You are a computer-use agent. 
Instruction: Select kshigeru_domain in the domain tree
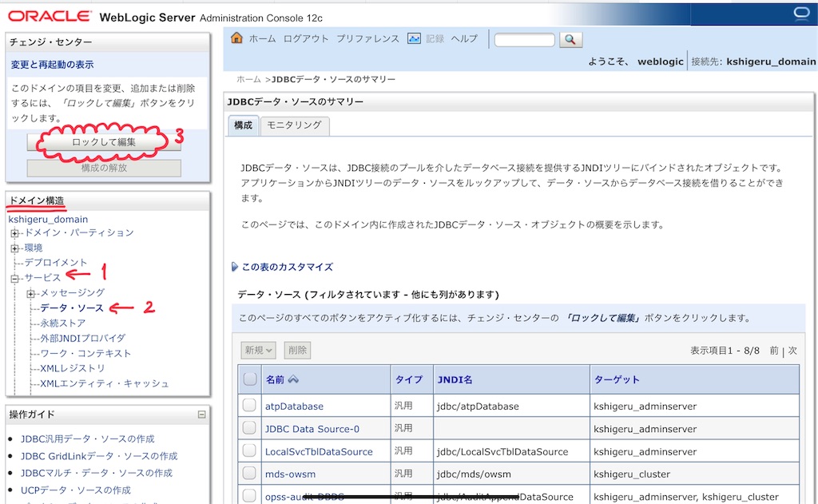(48, 219)
